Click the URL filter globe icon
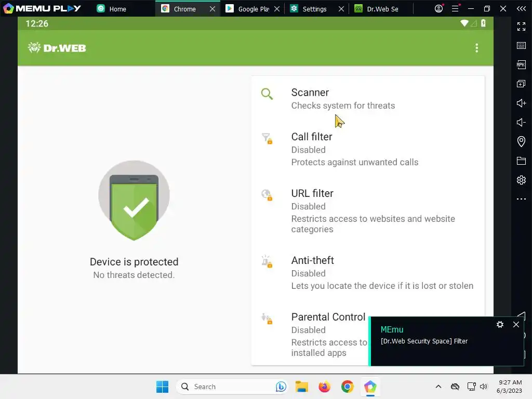 267,195
